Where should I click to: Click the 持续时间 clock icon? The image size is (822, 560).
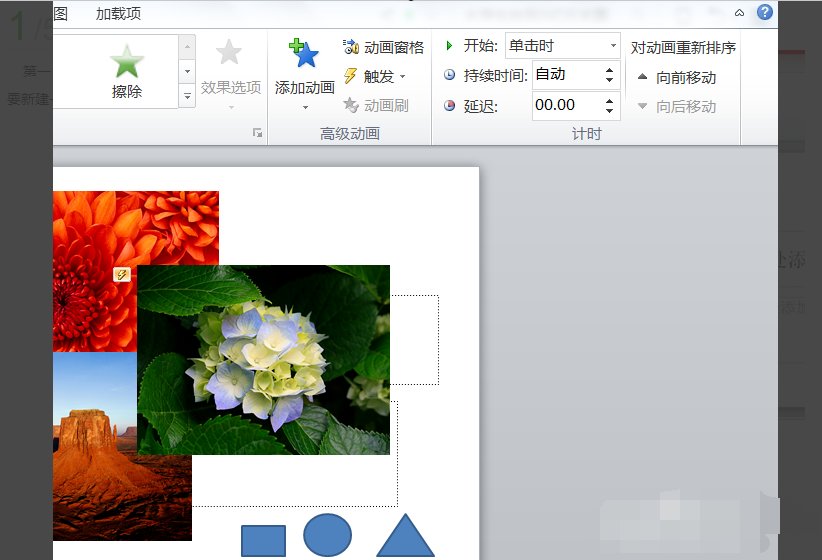(450, 75)
